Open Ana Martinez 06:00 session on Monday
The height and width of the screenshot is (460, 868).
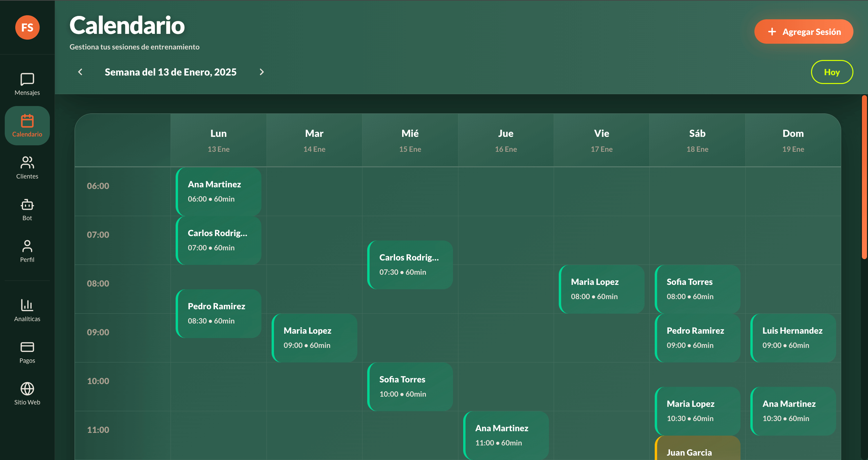pyautogui.click(x=218, y=192)
